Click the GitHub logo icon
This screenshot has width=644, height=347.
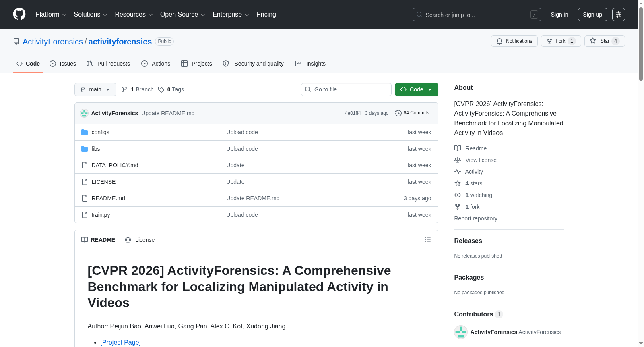[x=19, y=15]
